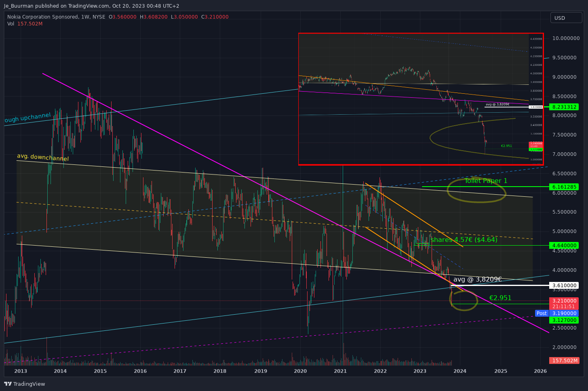This screenshot has height=391, width=588.
Task: Click the 2021 year on time axis
Action: 340,371
